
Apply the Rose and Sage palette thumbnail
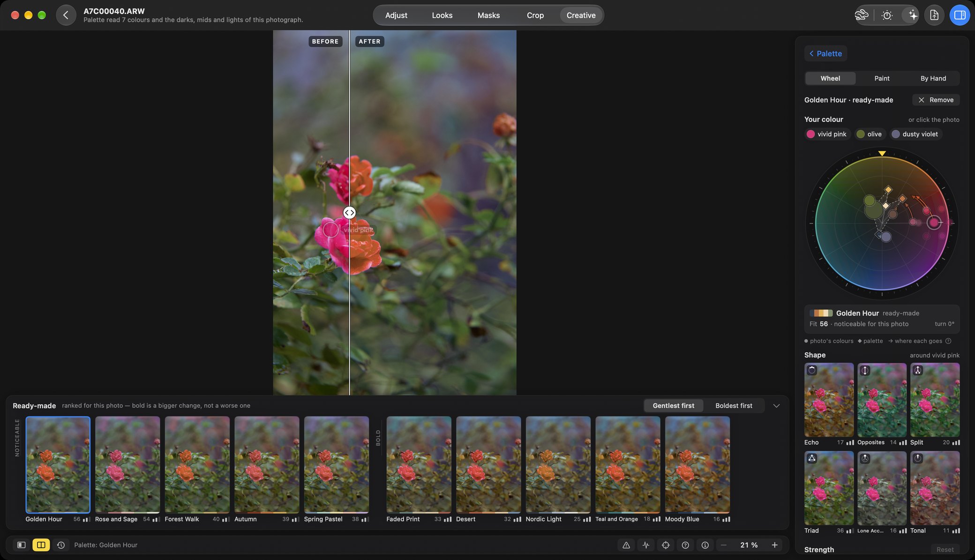[x=127, y=465]
